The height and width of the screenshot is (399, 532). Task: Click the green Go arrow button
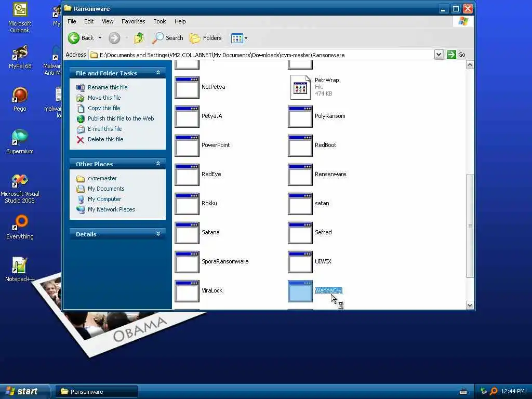tap(451, 55)
